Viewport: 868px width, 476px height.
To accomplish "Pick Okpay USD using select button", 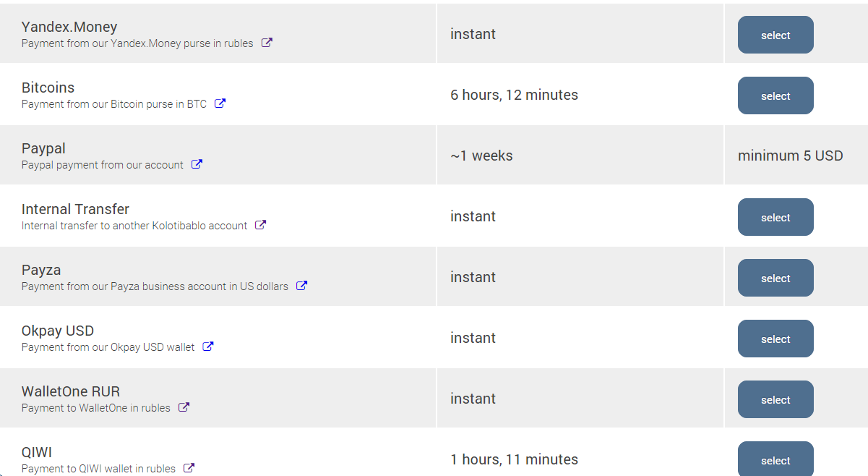I will (x=775, y=339).
